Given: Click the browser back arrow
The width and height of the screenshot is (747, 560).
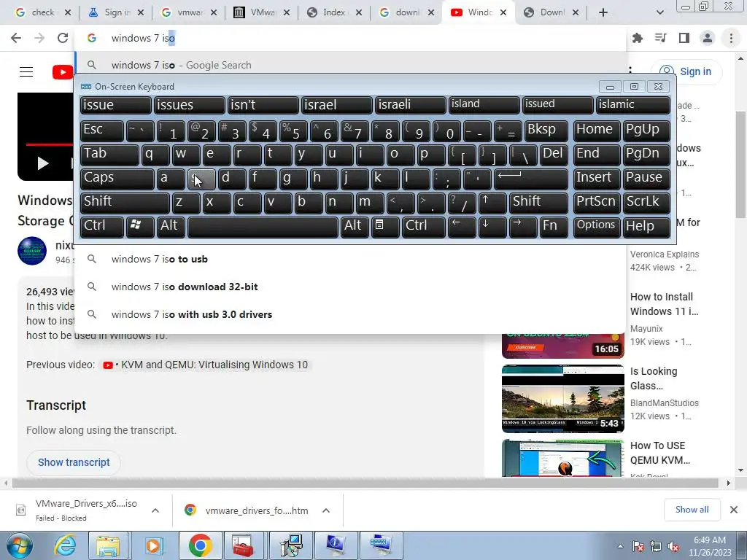Looking at the screenshot, I should point(16,38).
